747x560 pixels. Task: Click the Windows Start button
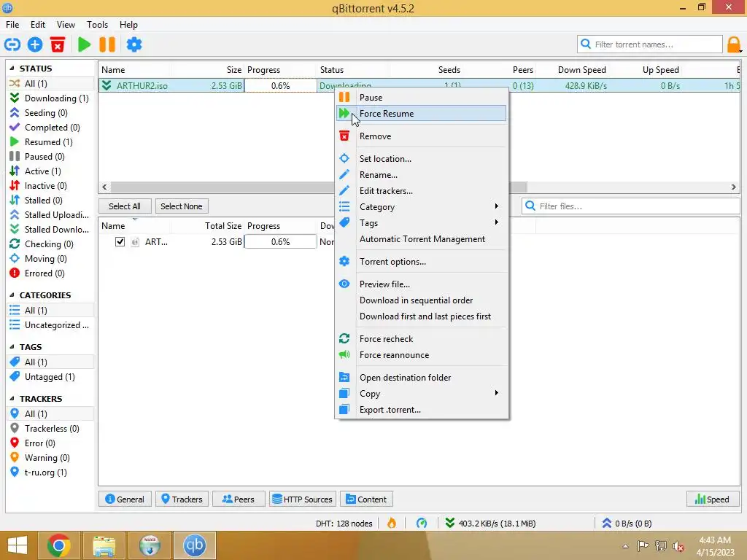18,545
